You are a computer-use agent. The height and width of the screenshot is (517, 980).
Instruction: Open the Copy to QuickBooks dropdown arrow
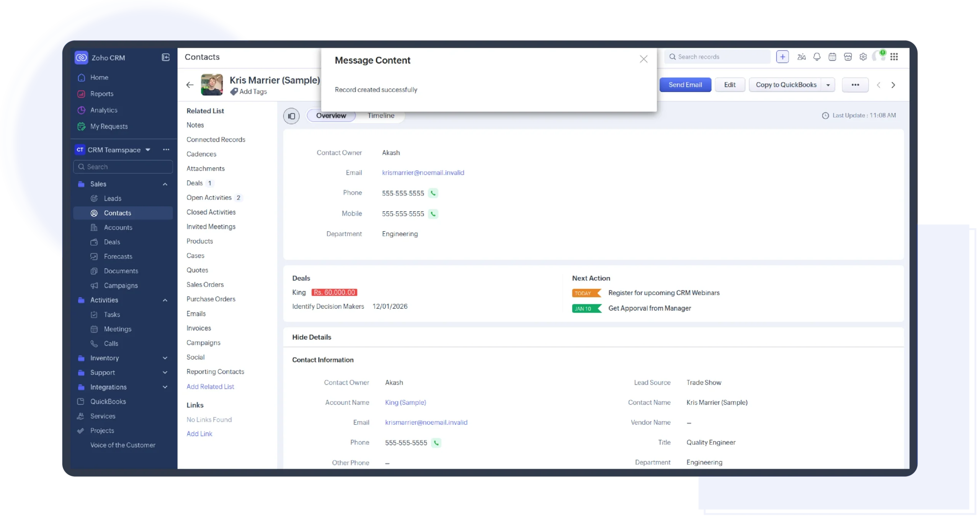click(828, 85)
